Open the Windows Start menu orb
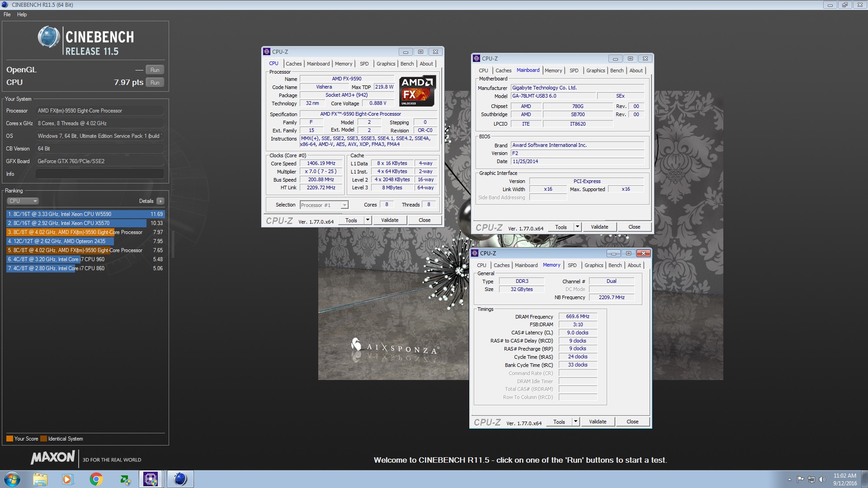 coord(12,479)
